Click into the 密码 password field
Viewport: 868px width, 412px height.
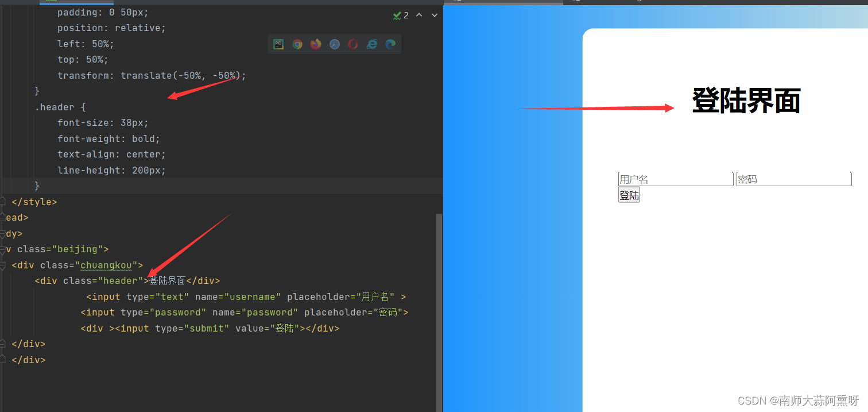(794, 179)
